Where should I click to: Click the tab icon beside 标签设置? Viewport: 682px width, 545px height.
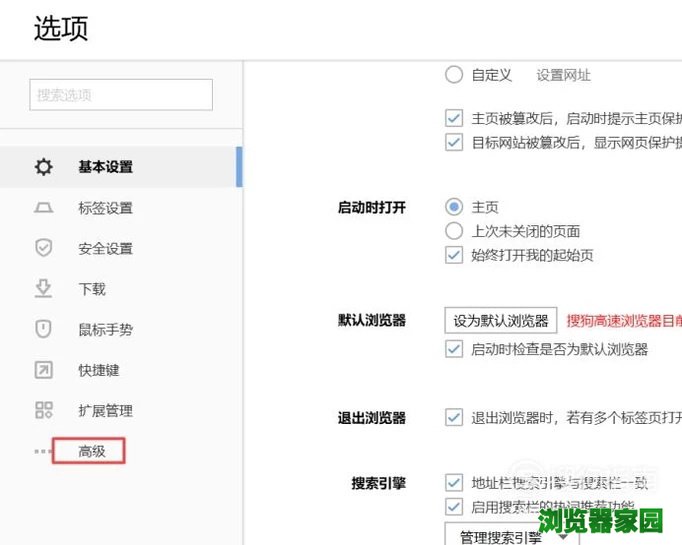coord(43,208)
